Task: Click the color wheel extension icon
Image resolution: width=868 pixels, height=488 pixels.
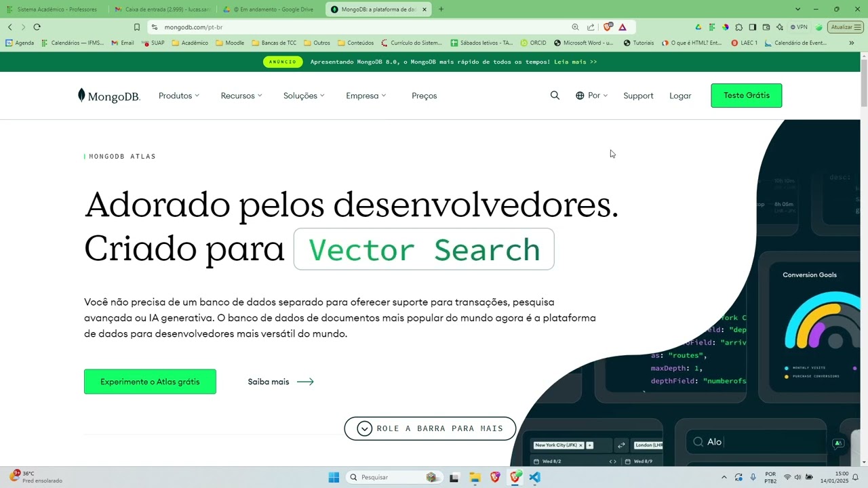Action: (x=726, y=27)
